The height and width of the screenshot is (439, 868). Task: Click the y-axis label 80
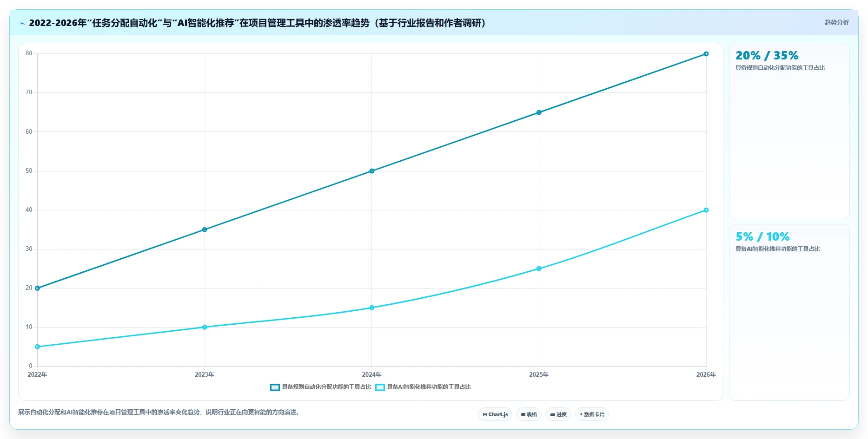[x=29, y=53]
